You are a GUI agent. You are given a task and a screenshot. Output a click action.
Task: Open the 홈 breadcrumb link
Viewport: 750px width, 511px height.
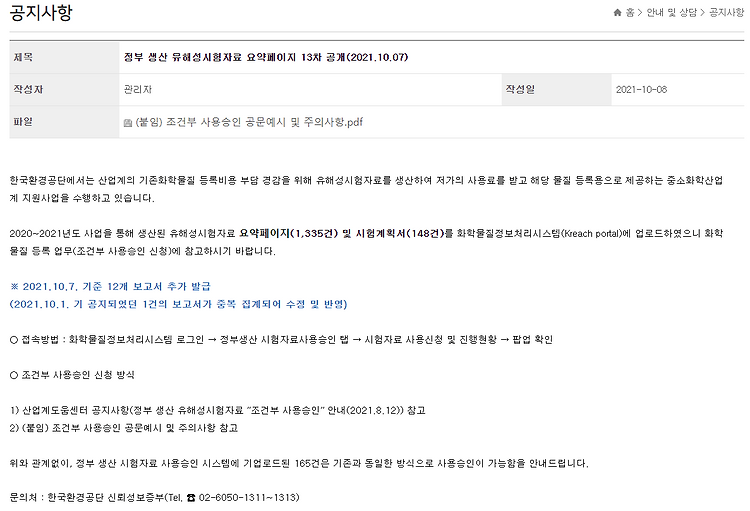[630, 13]
